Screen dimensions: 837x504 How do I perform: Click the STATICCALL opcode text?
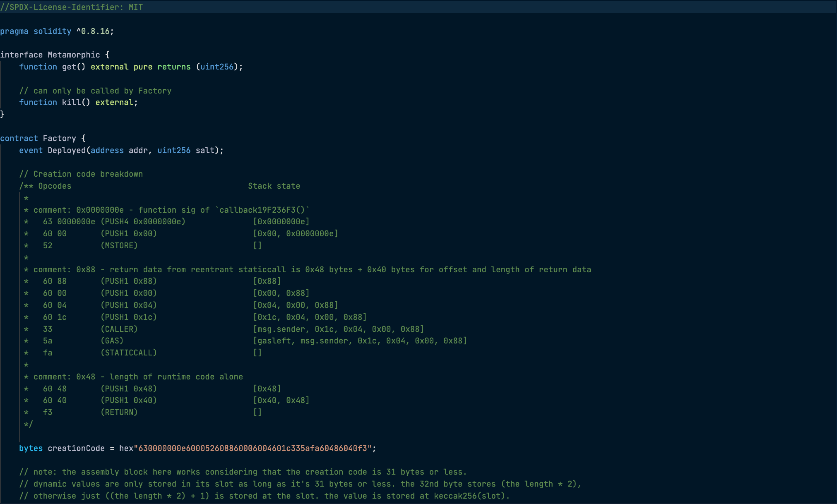click(x=129, y=353)
